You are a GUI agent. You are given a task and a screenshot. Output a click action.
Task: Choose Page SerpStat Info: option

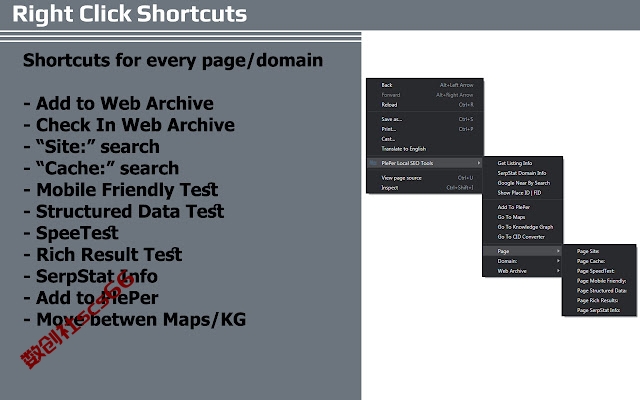tap(599, 310)
